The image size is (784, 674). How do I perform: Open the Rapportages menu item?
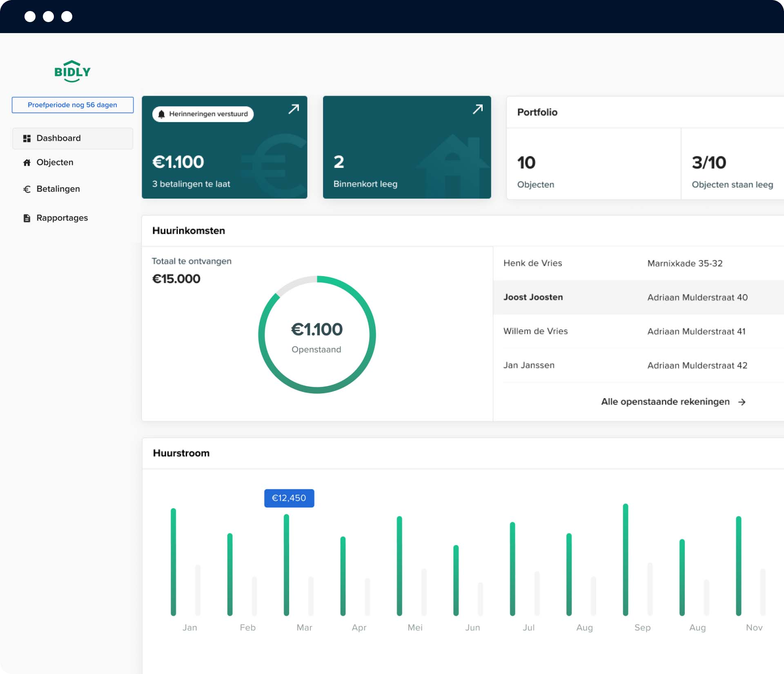(x=62, y=218)
